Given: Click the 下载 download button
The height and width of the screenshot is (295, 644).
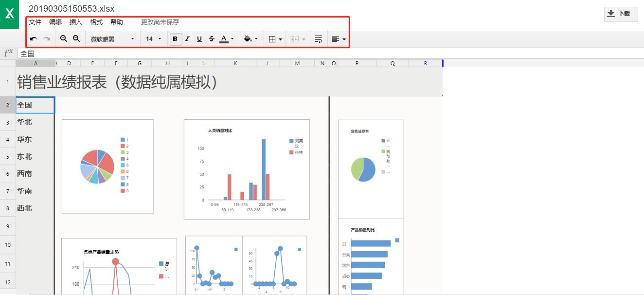Looking at the screenshot, I should pyautogui.click(x=621, y=14).
